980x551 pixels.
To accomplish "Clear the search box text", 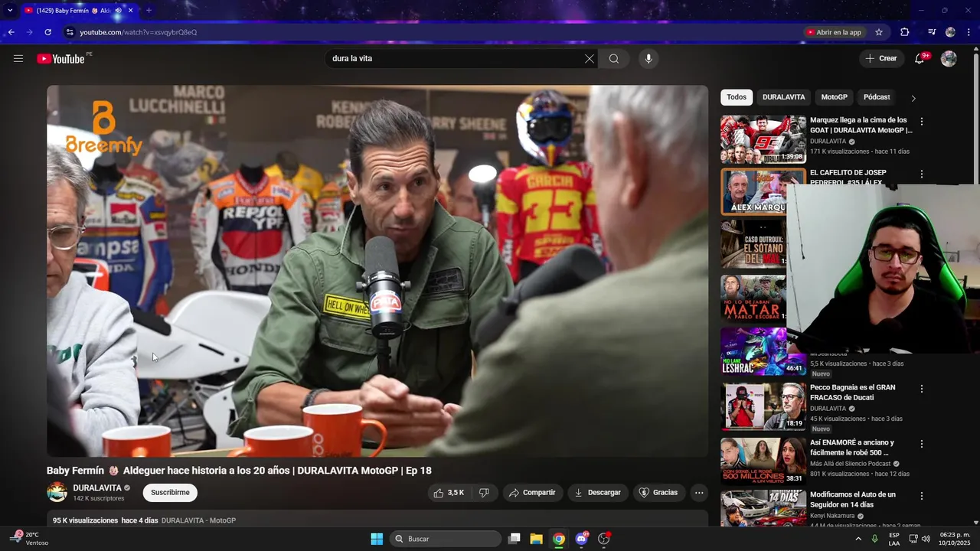I will click(x=589, y=59).
